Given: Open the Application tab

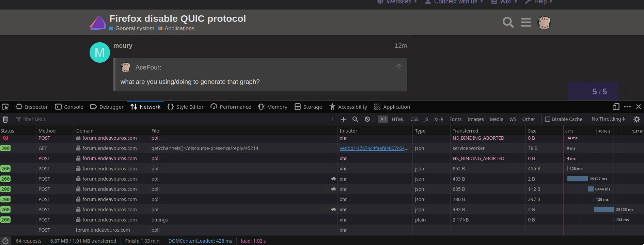Looking at the screenshot, I should point(392,107).
